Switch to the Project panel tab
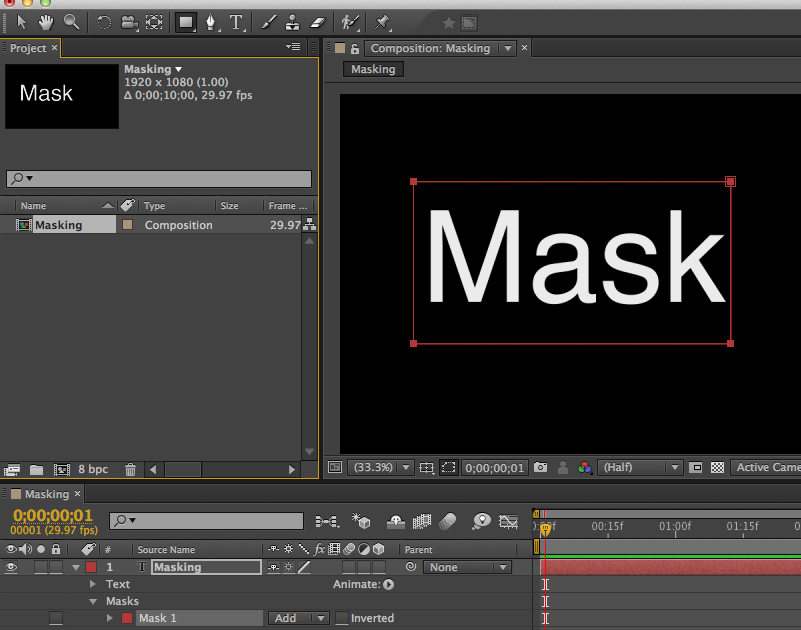 coord(28,48)
